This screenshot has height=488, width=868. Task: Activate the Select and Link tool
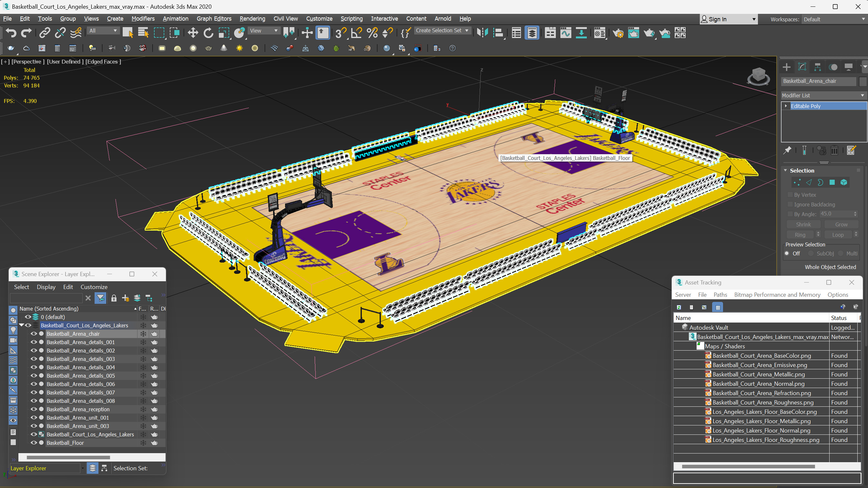45,33
